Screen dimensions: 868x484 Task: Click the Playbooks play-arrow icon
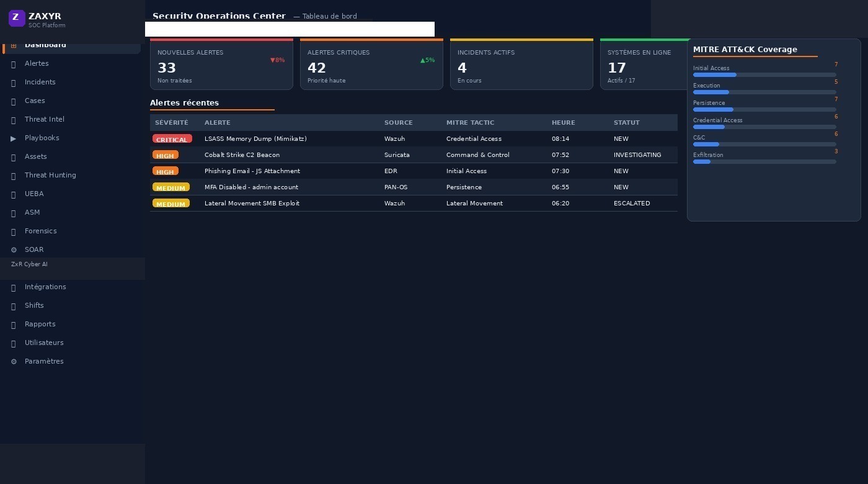14,138
